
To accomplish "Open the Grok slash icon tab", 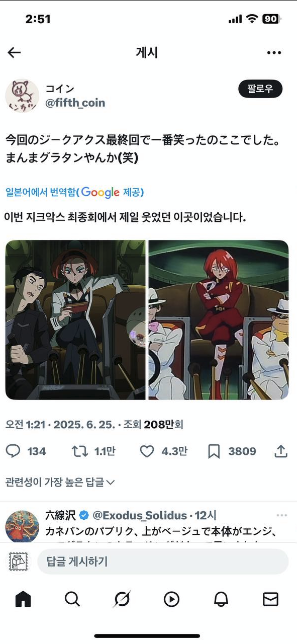I will (x=122, y=599).
